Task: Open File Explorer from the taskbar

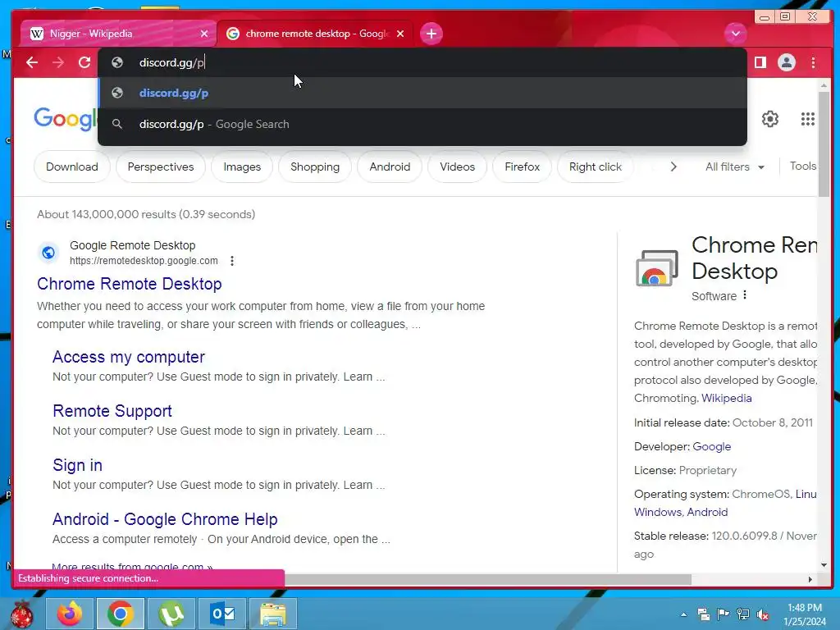Action: 272,614
